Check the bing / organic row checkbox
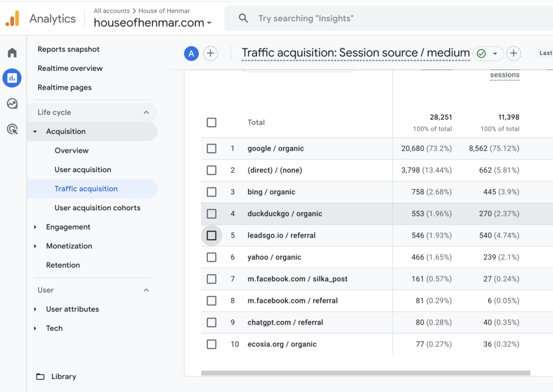 [x=212, y=192]
